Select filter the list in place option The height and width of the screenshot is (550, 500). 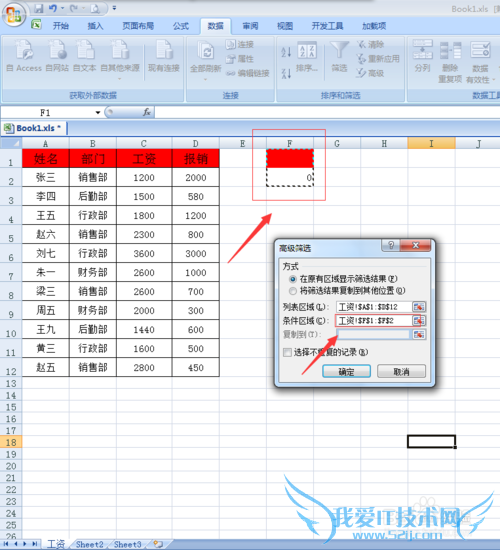point(293,279)
